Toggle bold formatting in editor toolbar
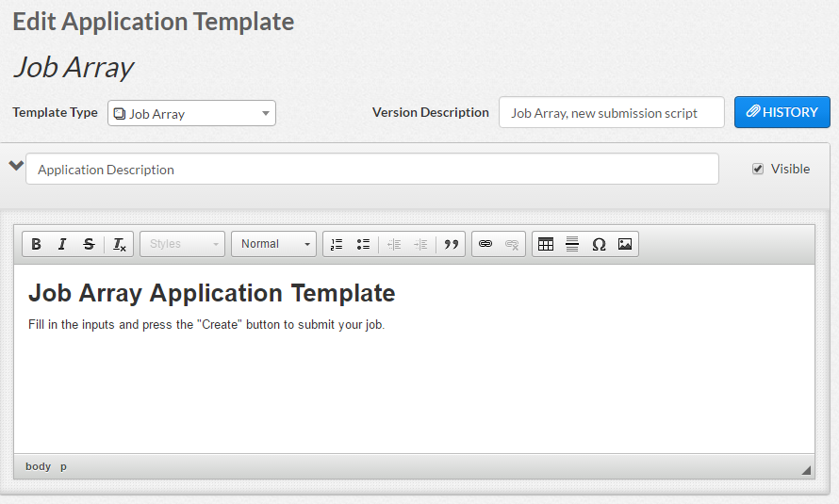The width and height of the screenshot is (839, 504). point(36,244)
